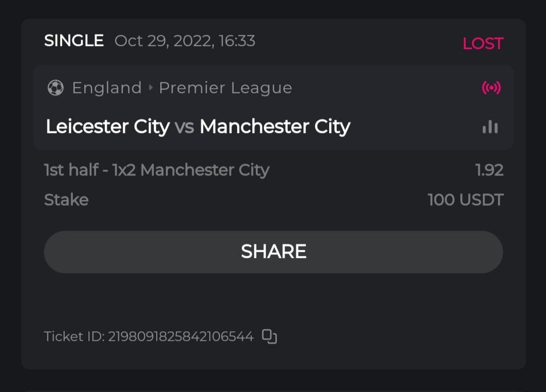The image size is (546, 392).
Task: Click the arrow between England and Premier League
Action: tap(150, 88)
